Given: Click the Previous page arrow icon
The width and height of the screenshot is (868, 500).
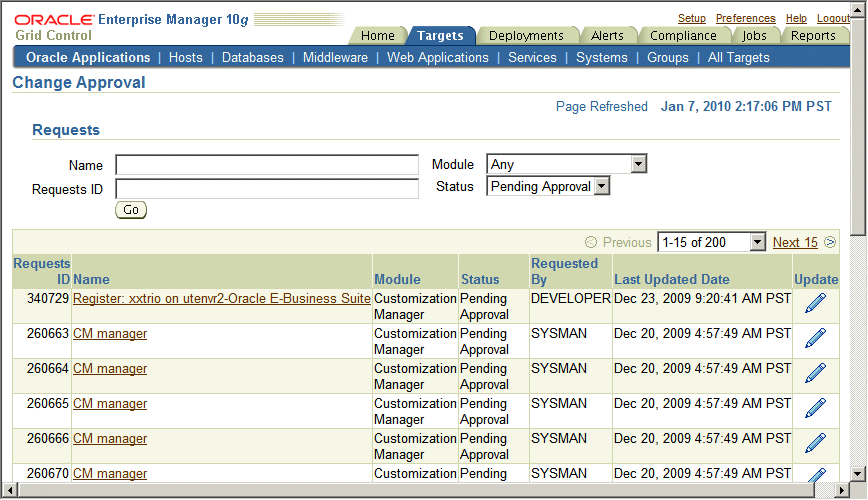Looking at the screenshot, I should coord(591,242).
